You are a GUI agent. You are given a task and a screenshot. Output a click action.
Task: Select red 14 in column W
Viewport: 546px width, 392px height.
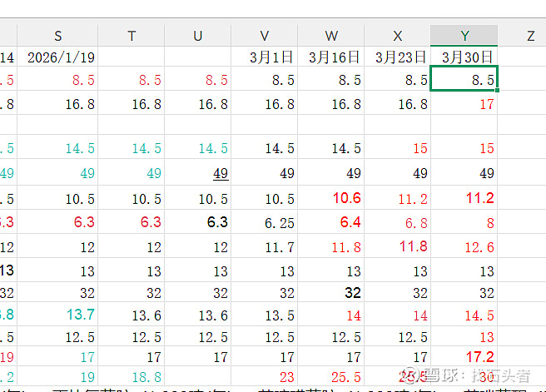[x=330, y=315]
